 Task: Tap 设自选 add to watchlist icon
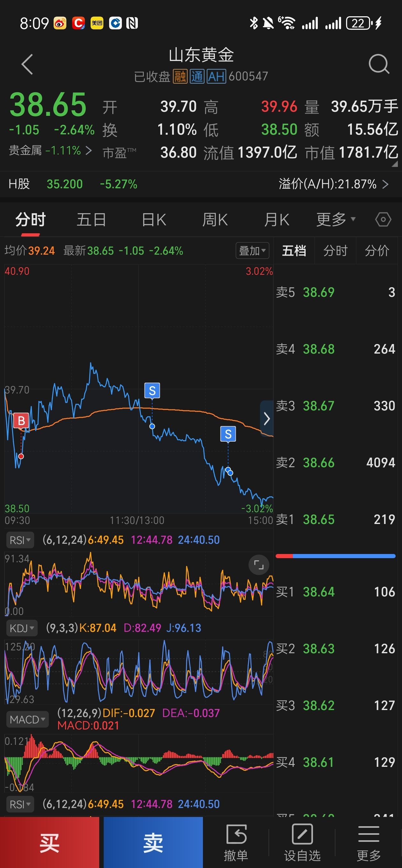(302, 842)
